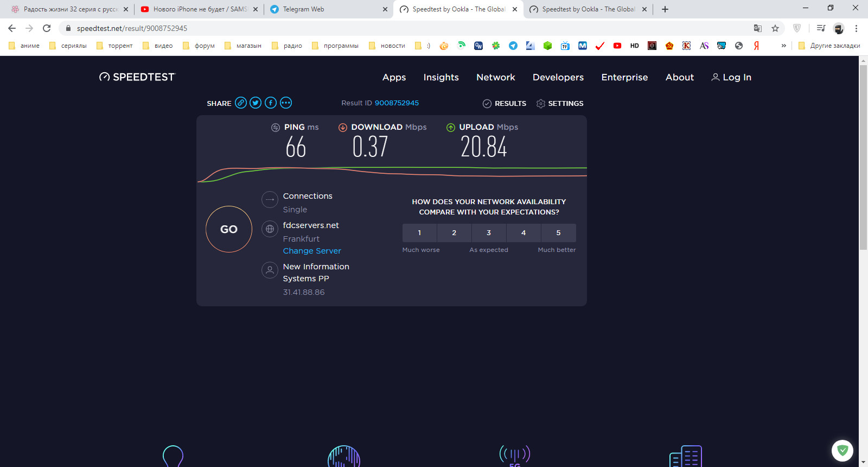The image size is (868, 467).
Task: Open the форум bookmarks folder
Action: tap(199, 46)
